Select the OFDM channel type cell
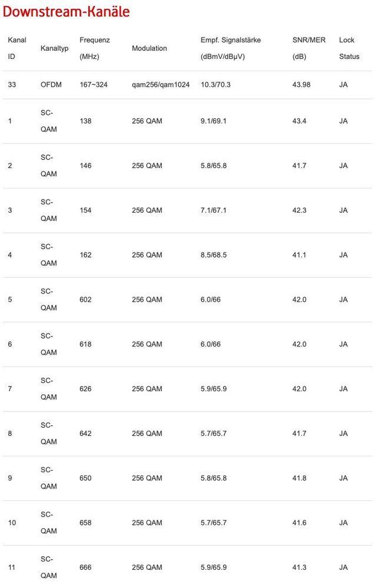This screenshot has height=588, width=386. click(51, 85)
